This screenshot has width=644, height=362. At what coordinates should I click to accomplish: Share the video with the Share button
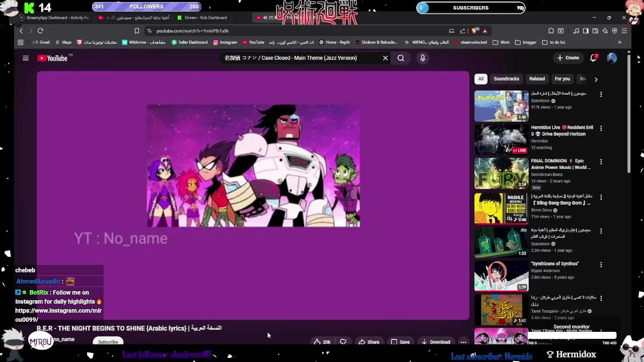pos(369,342)
